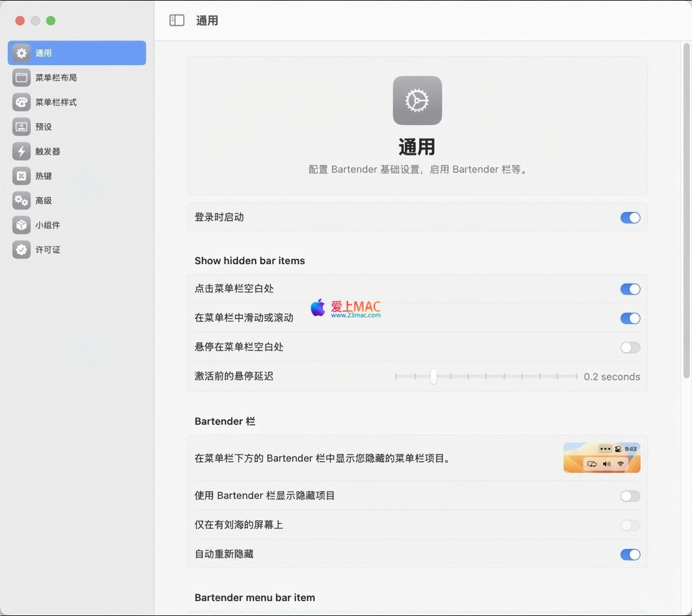Screen dimensions: 692x616
Task: Click the large 通用 gear icon in header
Action: coord(417,101)
